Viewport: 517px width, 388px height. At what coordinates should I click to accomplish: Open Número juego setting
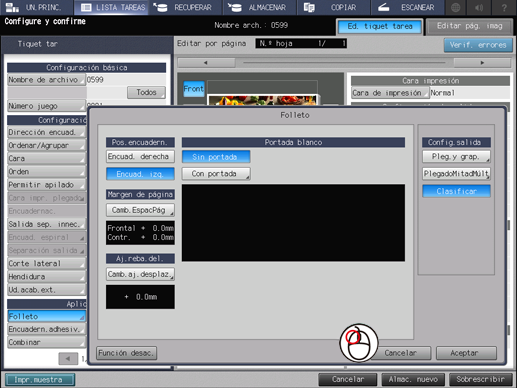pos(46,106)
